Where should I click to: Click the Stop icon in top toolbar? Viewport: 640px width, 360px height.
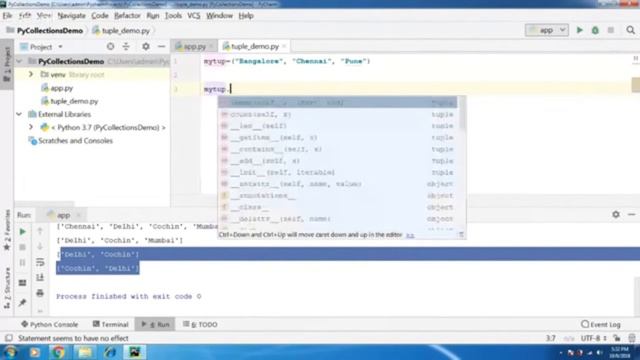pyautogui.click(x=611, y=30)
